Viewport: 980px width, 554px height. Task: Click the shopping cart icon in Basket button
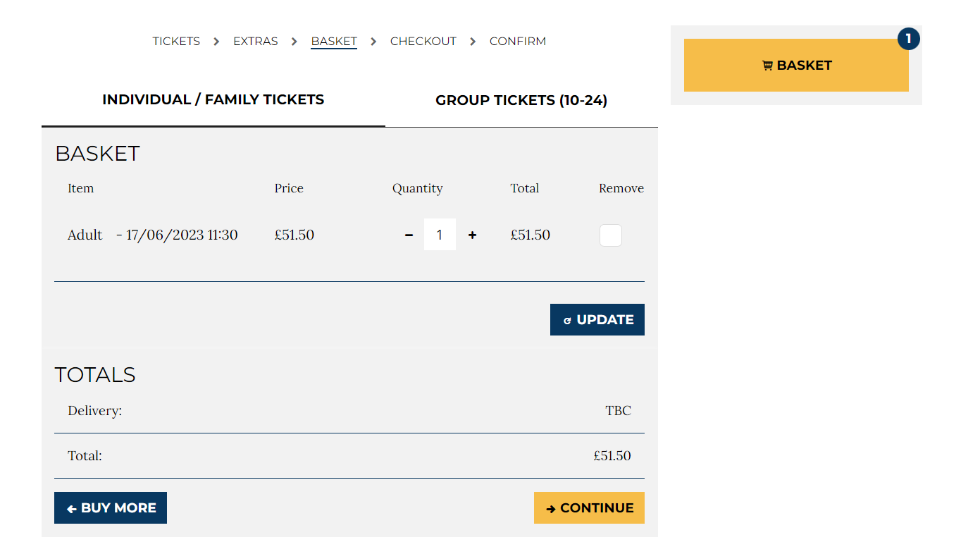click(767, 66)
